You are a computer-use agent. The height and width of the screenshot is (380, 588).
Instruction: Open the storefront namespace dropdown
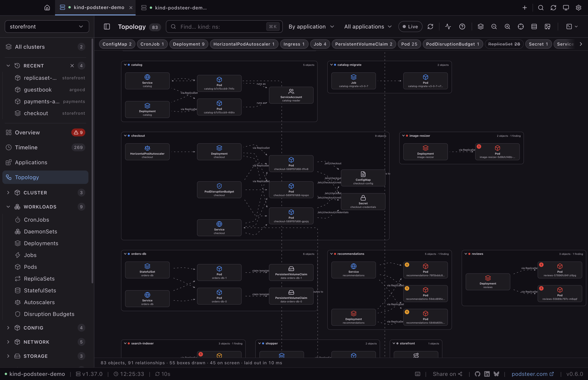[47, 26]
